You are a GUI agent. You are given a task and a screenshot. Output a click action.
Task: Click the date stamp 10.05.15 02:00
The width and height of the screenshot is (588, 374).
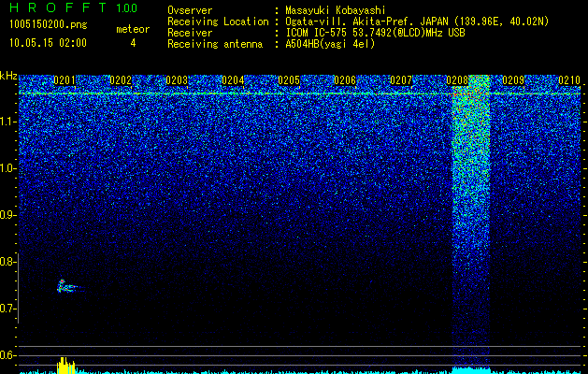tap(48, 42)
